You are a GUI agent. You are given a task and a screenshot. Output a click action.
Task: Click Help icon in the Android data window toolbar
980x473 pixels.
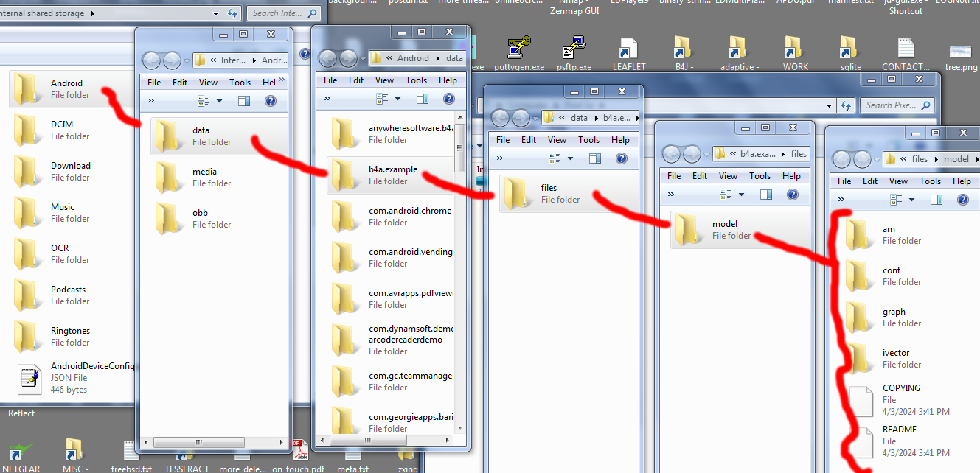(x=448, y=99)
